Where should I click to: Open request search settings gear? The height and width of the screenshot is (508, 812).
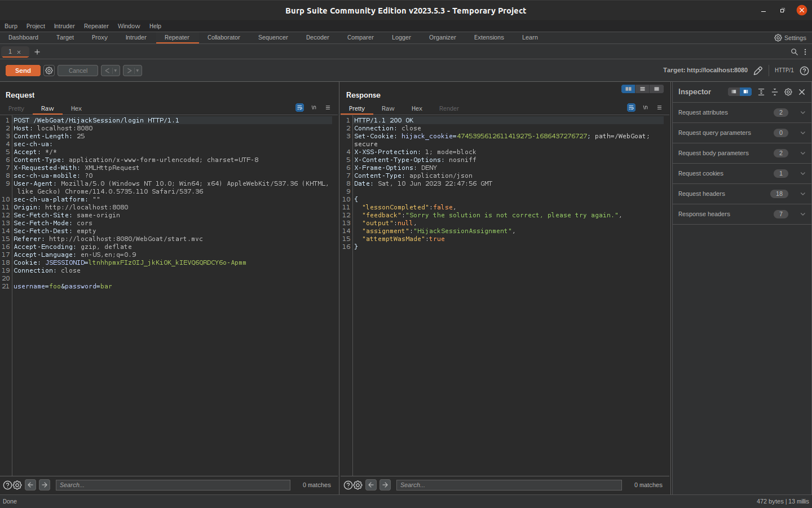17,485
